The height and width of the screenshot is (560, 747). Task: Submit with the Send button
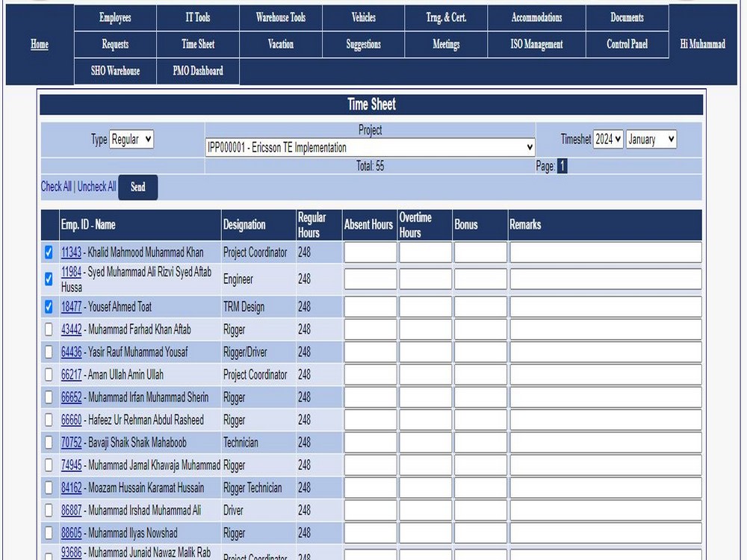pos(138,187)
